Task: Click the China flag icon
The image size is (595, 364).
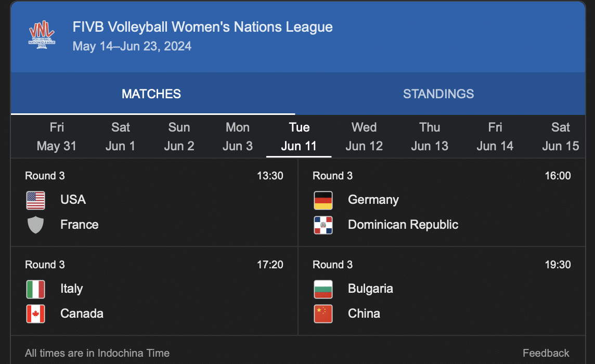Action: [323, 314]
